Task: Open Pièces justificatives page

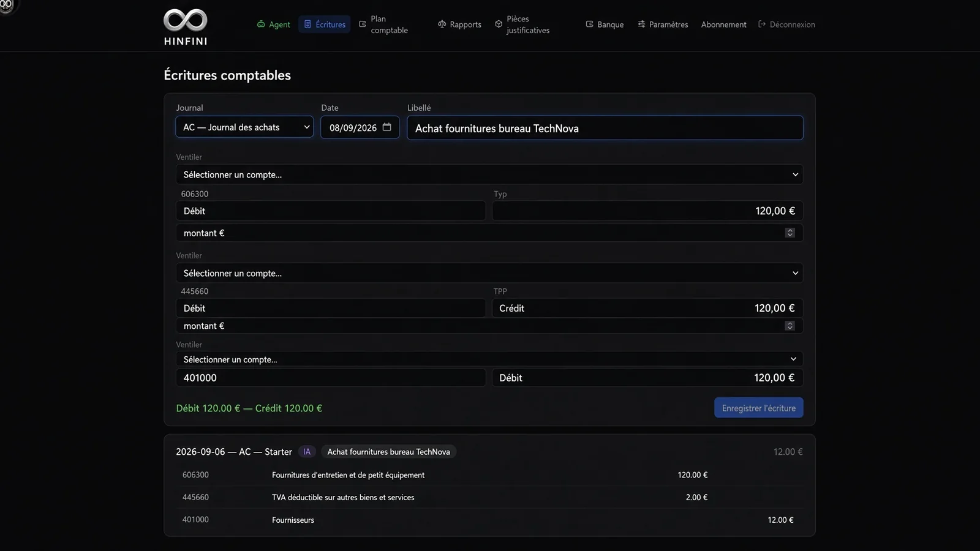Action: point(522,24)
